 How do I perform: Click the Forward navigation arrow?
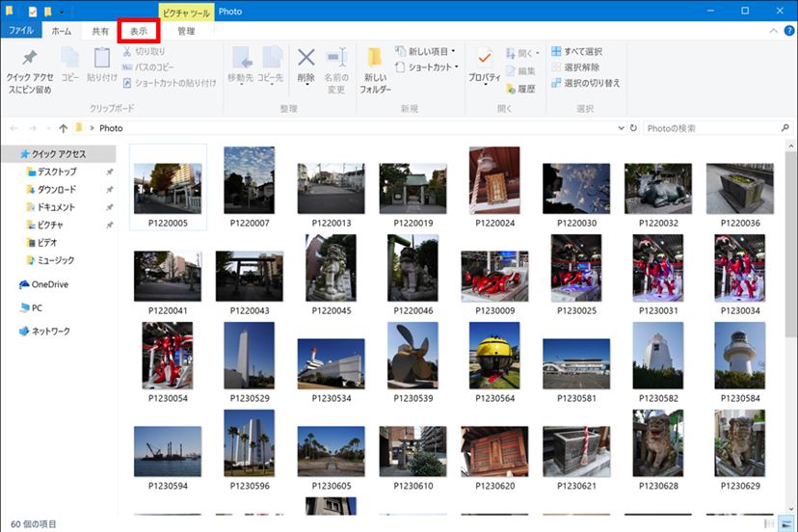point(33,128)
